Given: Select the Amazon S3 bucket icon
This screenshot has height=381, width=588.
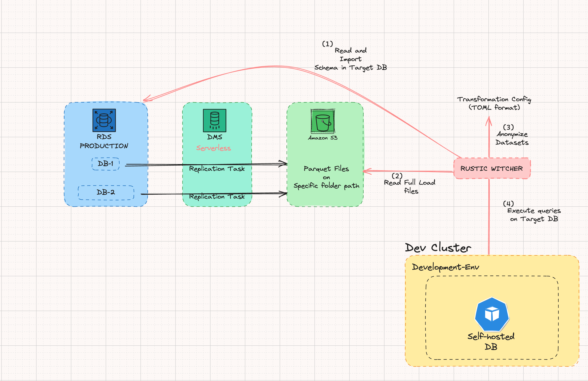Looking at the screenshot, I should tap(323, 121).
